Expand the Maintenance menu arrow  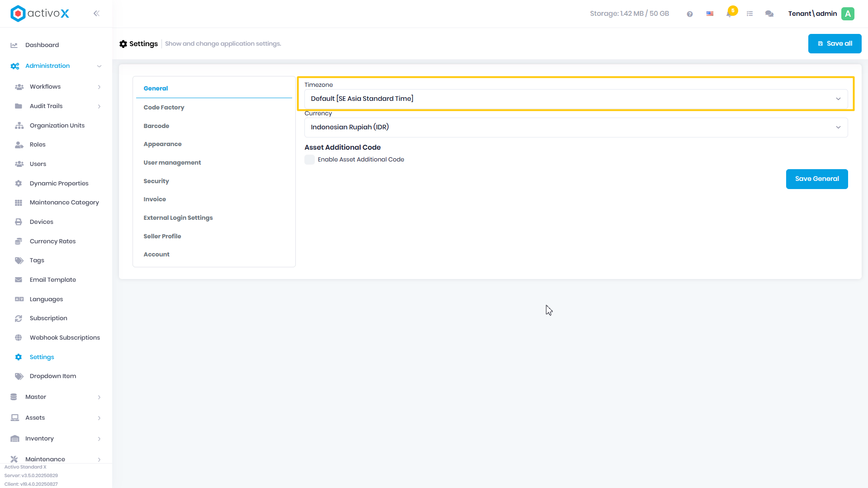[x=99, y=460]
